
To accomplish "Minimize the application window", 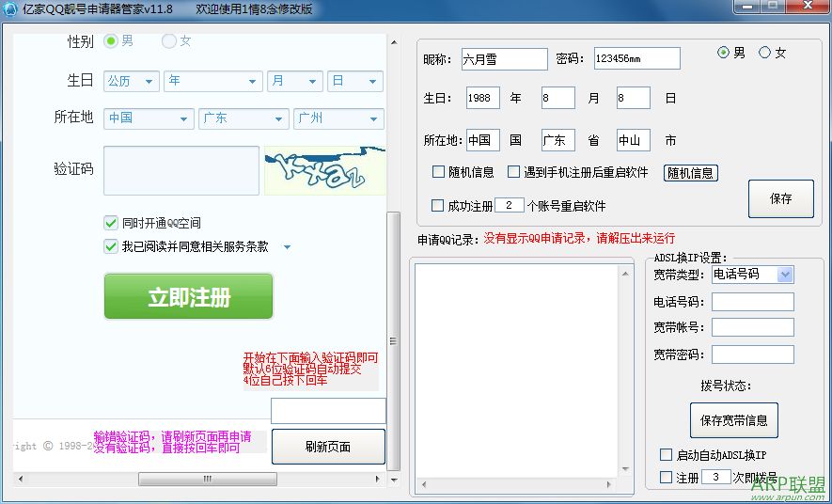I will [748, 7].
